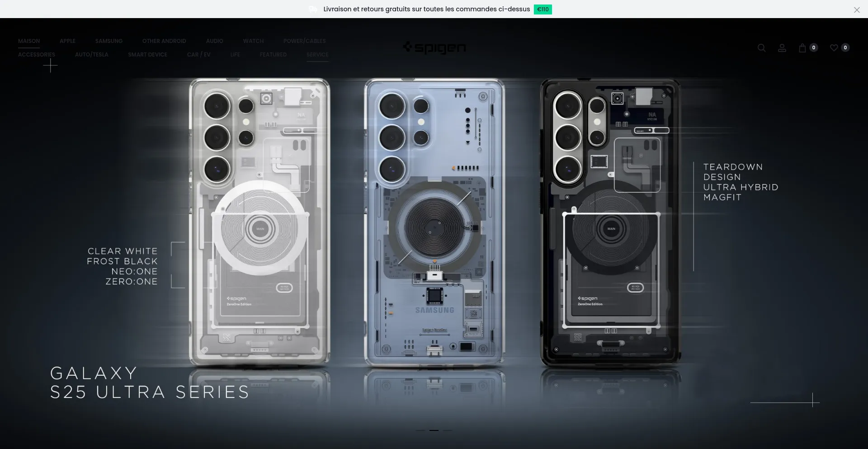Open the POWER/CABLES menu item
This screenshot has width=868, height=449.
pos(305,41)
